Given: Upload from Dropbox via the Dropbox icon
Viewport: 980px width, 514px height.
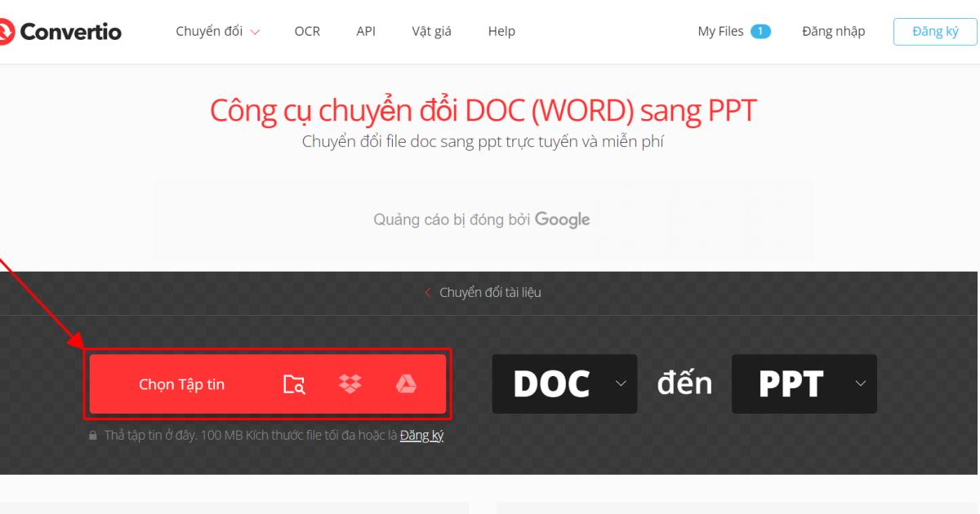Looking at the screenshot, I should pos(351,383).
